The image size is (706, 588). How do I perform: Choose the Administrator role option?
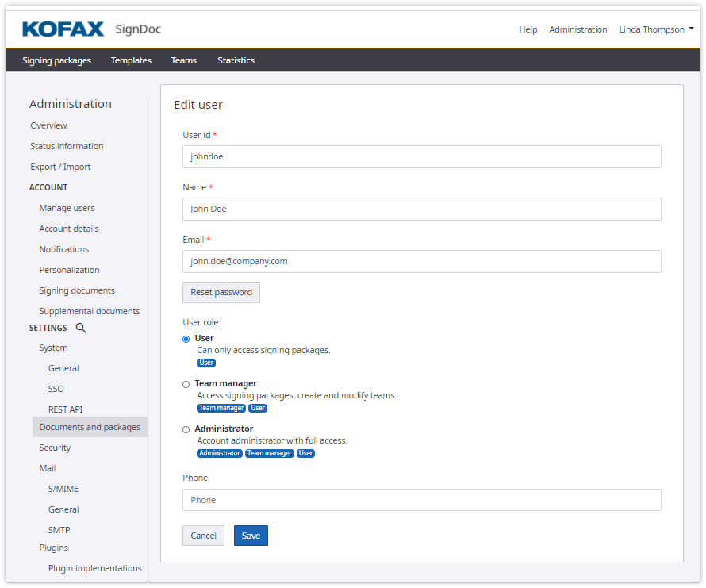pos(186,429)
